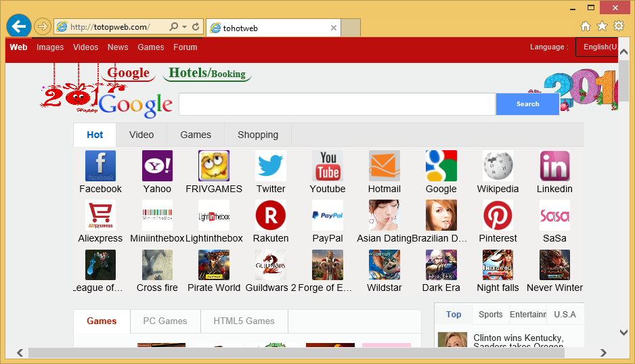Launch the Night falls game icon
The image size is (635, 364).
[498, 265]
